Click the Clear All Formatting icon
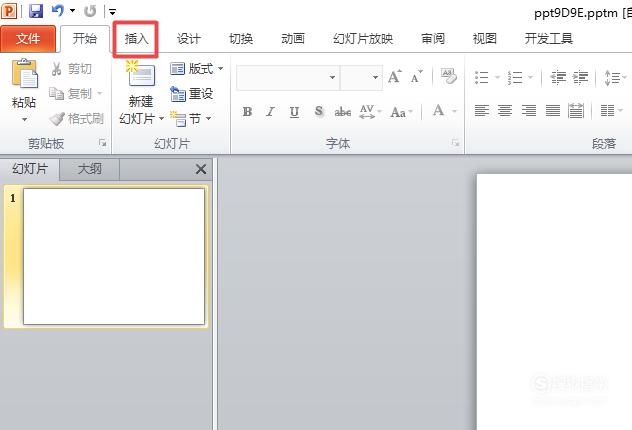This screenshot has width=632, height=430. (x=449, y=76)
